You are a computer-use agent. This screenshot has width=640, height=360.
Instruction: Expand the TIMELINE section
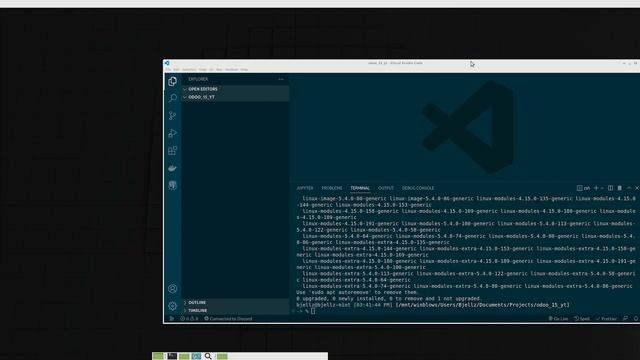237,311
